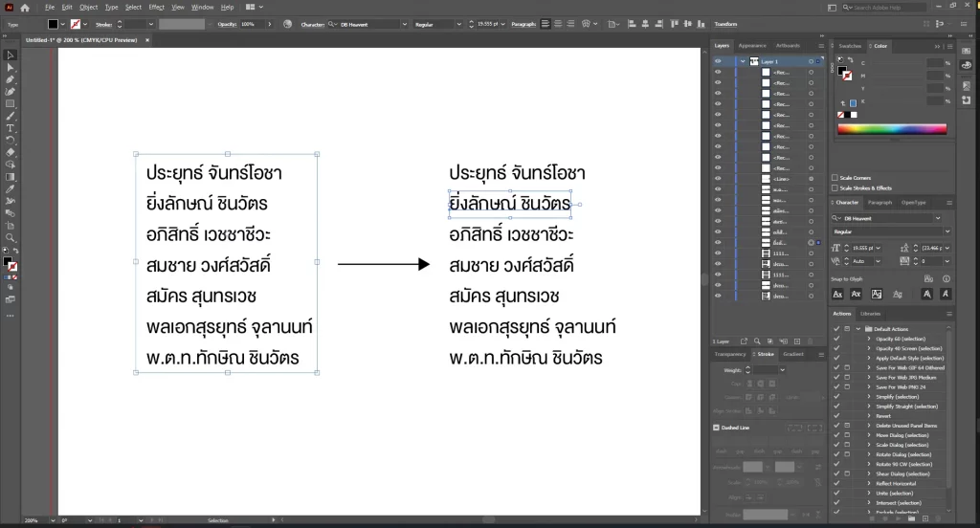This screenshot has width=980, height=528.
Task: Select the Eraser tool
Action: (10, 152)
